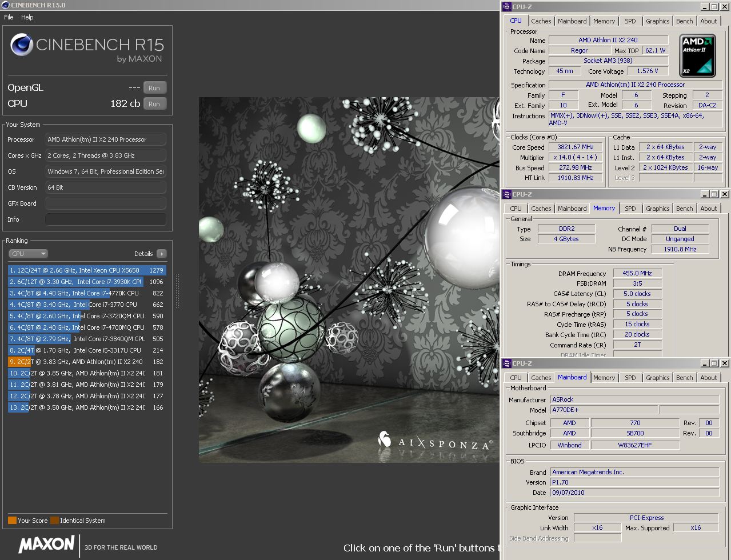Select ranking row Core i5-3317U score 214
Image resolution: width=731 pixels, height=560 pixels.
point(87,350)
